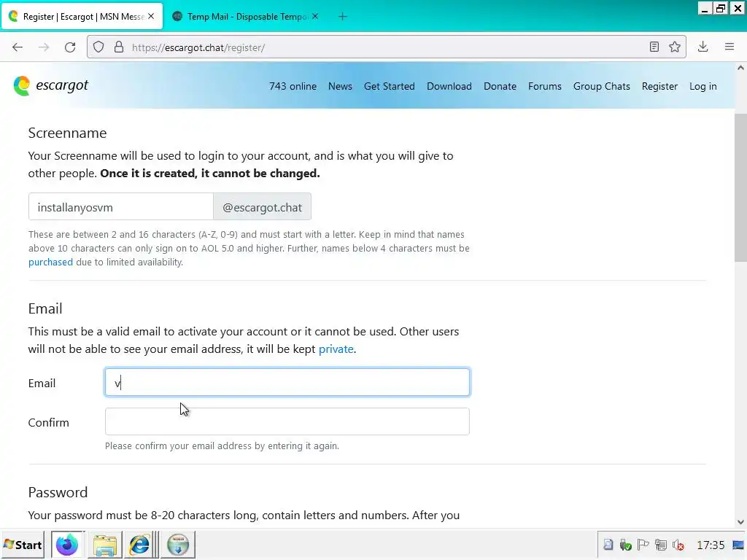
Task: Click the network tray icon
Action: pos(661,545)
